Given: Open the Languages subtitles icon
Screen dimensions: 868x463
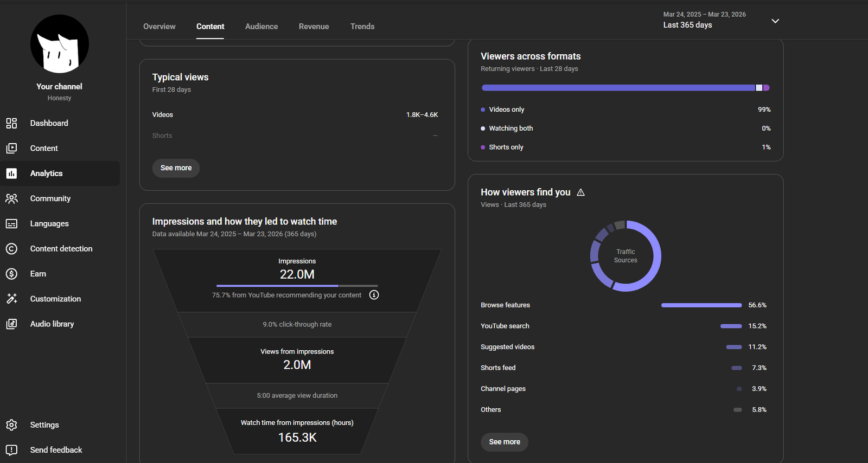Looking at the screenshot, I should click(11, 223).
